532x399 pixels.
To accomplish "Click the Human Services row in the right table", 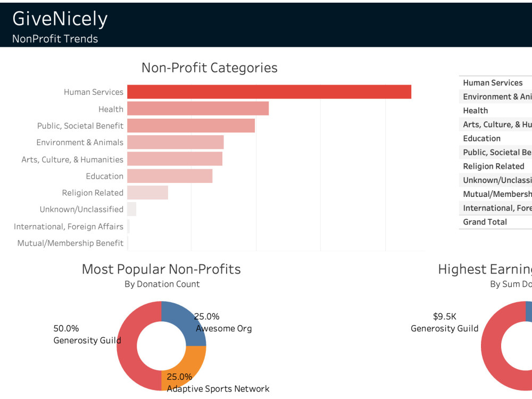I will [x=493, y=82].
